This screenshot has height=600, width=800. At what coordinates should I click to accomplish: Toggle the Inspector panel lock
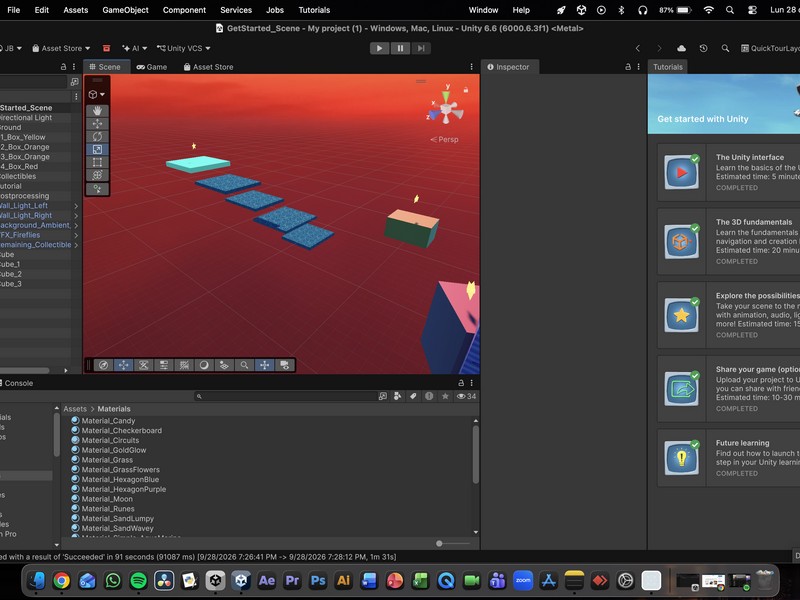(628, 67)
